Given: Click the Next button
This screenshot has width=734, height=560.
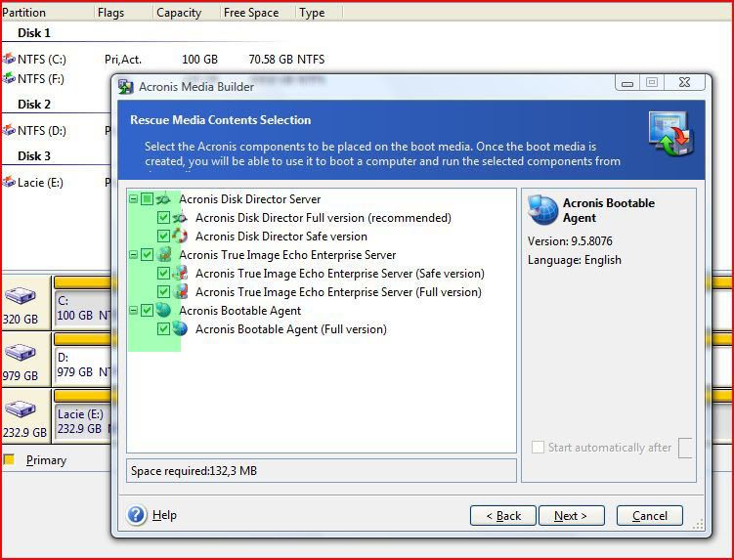Looking at the screenshot, I should click(570, 515).
